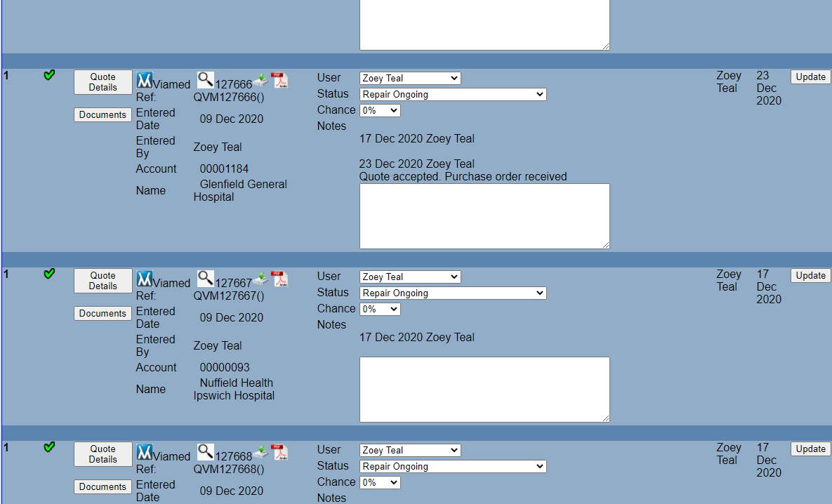Image resolution: width=832 pixels, height=504 pixels.
Task: Open User dropdown for quote 127666
Action: [x=410, y=79]
